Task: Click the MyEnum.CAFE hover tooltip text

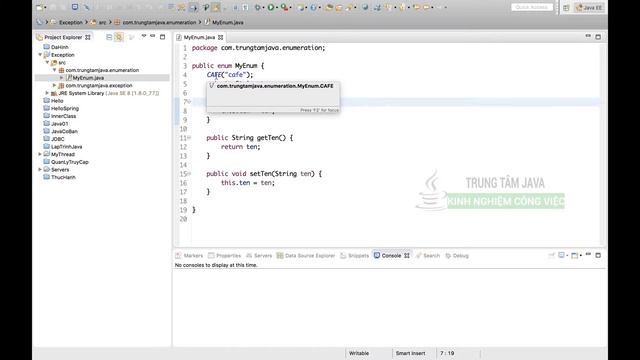Action: click(x=275, y=86)
